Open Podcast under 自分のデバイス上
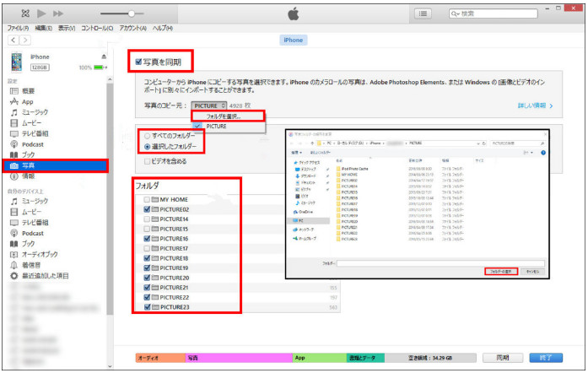The width and height of the screenshot is (588, 373). click(33, 233)
